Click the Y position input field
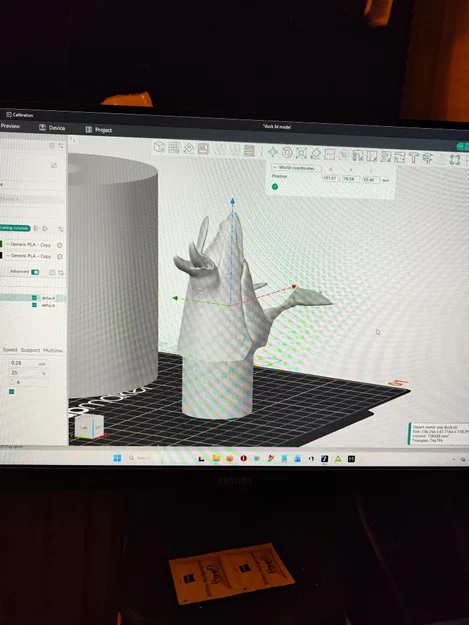This screenshot has width=469, height=625. (x=351, y=179)
